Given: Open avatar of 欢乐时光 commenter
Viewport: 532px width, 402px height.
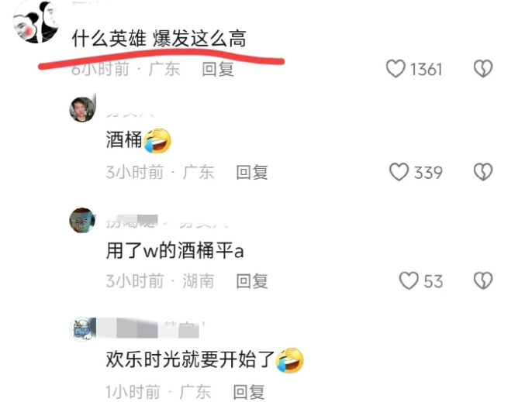Looking at the screenshot, I should (x=82, y=328).
